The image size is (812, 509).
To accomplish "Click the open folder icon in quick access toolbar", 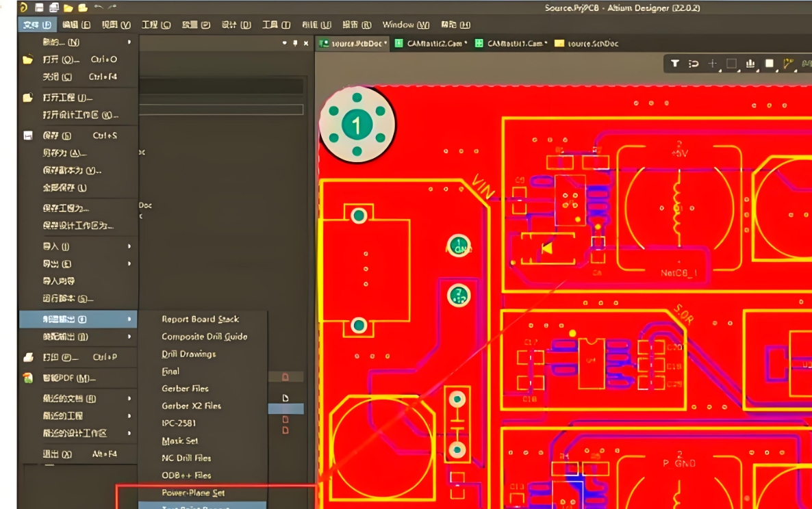I will (x=68, y=8).
